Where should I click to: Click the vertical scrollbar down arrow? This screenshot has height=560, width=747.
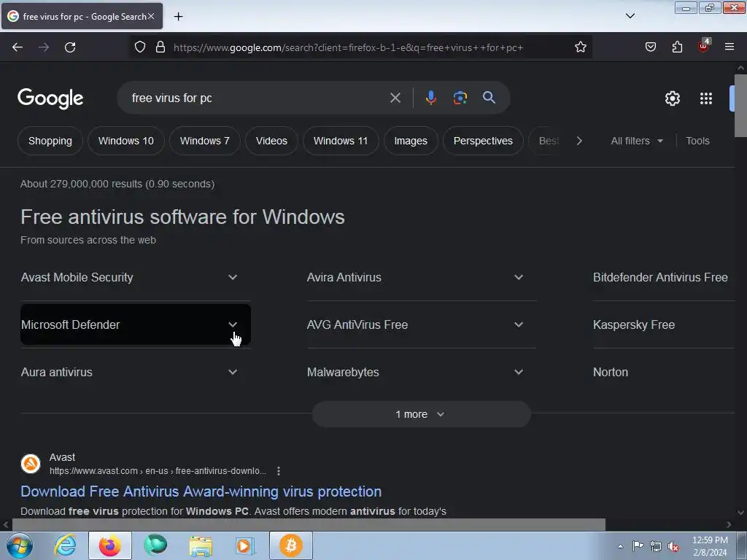pyautogui.click(x=740, y=513)
